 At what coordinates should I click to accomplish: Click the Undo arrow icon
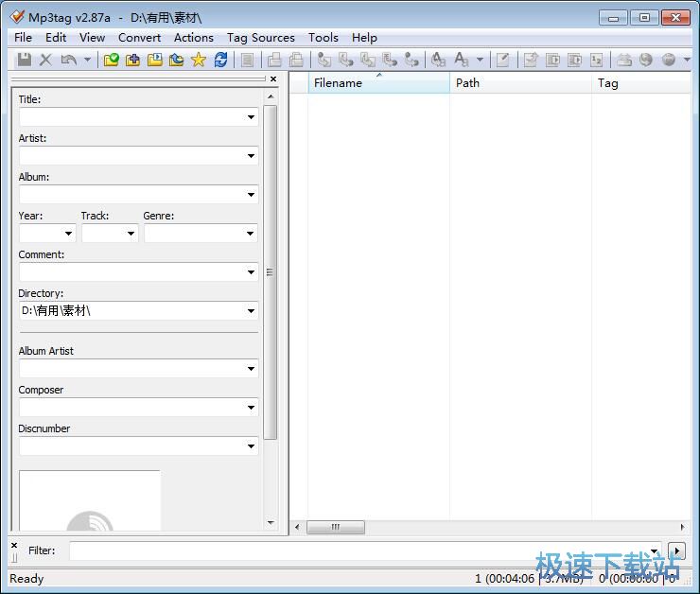pos(68,60)
